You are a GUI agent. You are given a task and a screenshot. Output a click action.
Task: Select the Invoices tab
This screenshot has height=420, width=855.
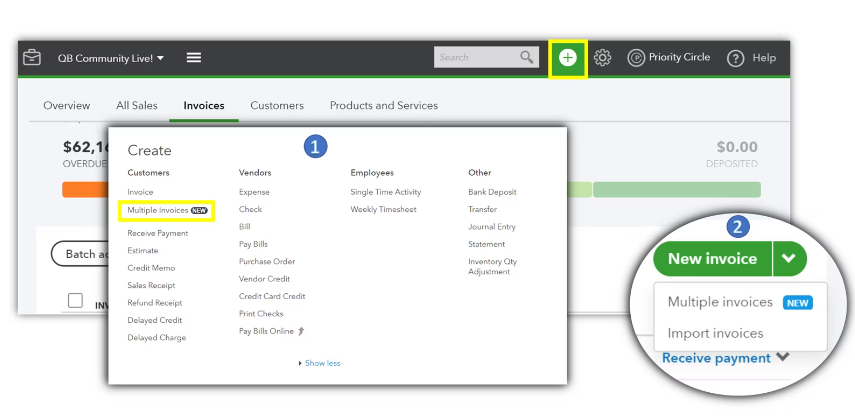204,105
